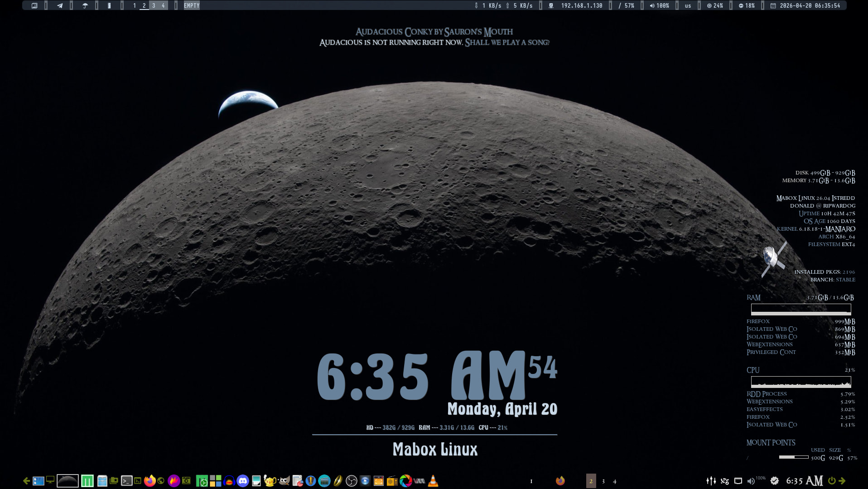Viewport: 868px width, 489px height.
Task: Toggle show desktop icon in bottom panel
Action: [x=50, y=480]
